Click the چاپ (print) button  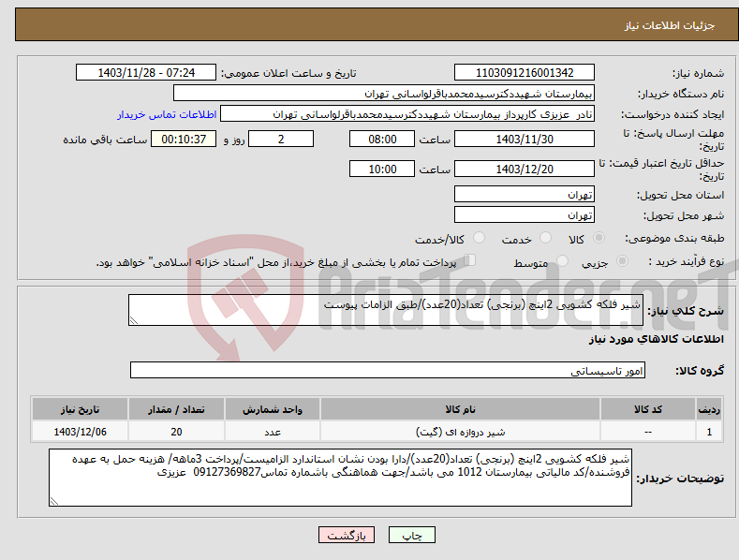(411, 535)
